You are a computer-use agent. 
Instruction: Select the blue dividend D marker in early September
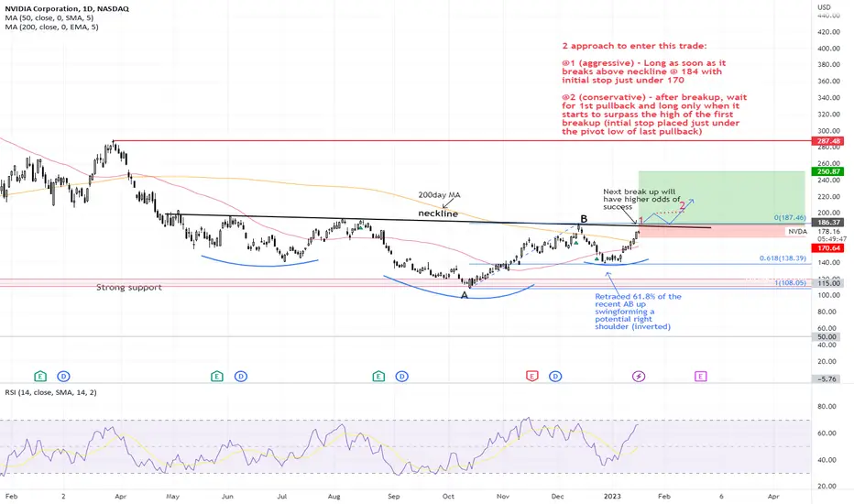click(402, 376)
